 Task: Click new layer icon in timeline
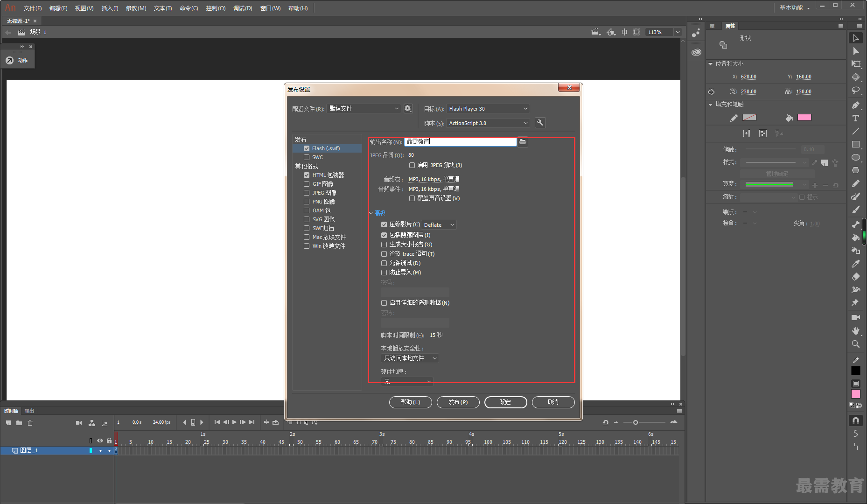tap(8, 423)
